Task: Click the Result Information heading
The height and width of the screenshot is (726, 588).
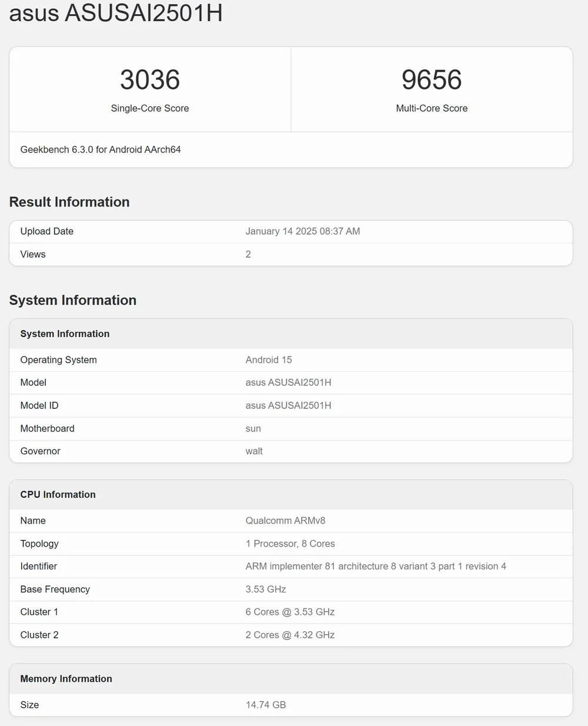Action: (69, 202)
